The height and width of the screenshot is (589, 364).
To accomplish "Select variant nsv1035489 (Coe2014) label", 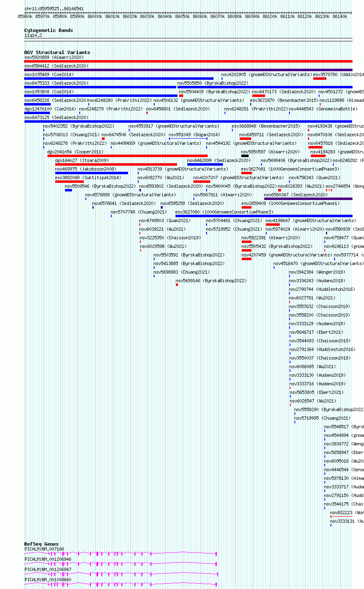I will point(49,74).
